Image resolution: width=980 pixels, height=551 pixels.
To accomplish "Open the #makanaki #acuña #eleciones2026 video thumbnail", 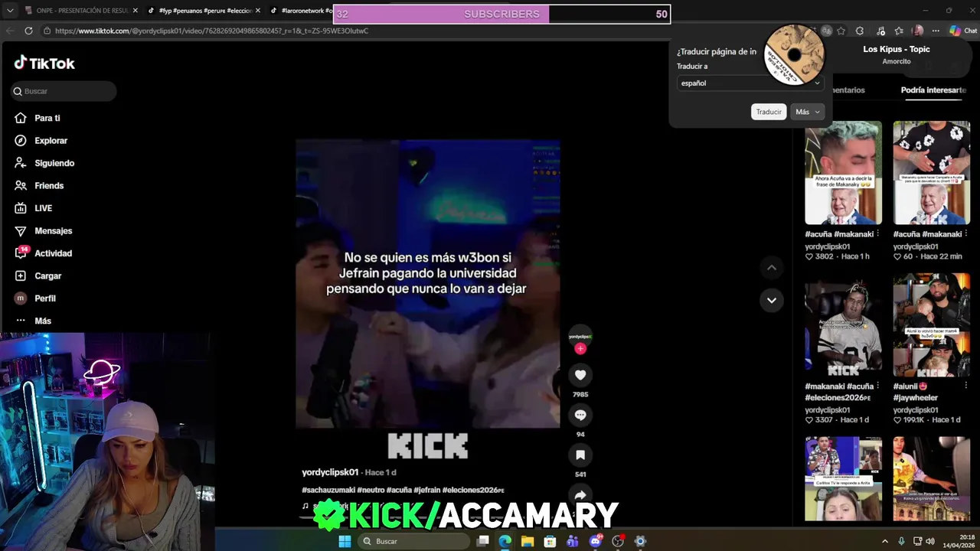I will coord(843,324).
